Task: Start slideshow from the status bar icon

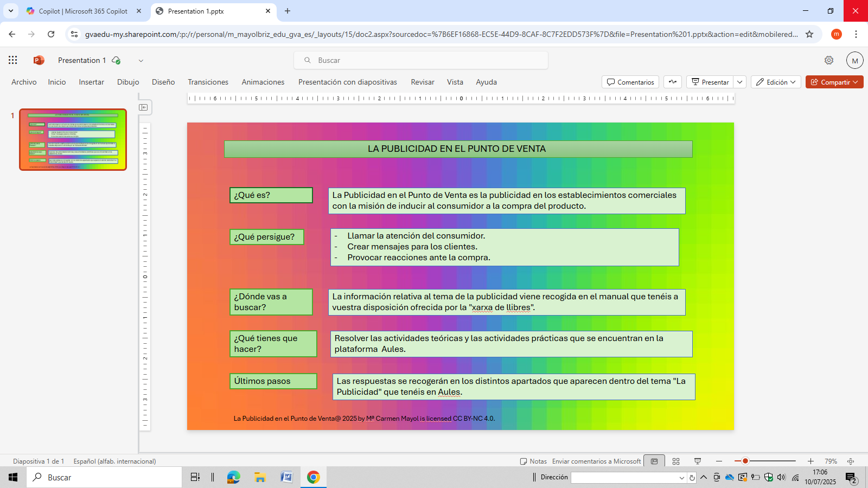Action: (698, 461)
